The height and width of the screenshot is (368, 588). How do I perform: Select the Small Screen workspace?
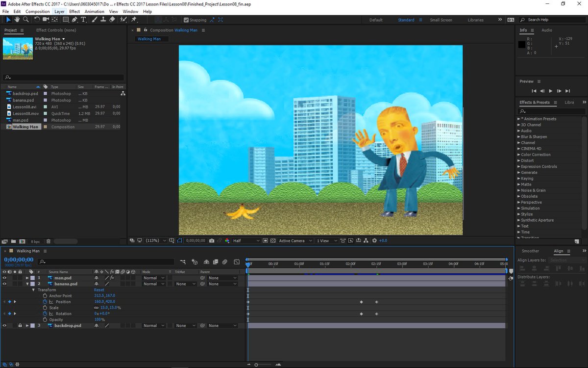coord(441,20)
